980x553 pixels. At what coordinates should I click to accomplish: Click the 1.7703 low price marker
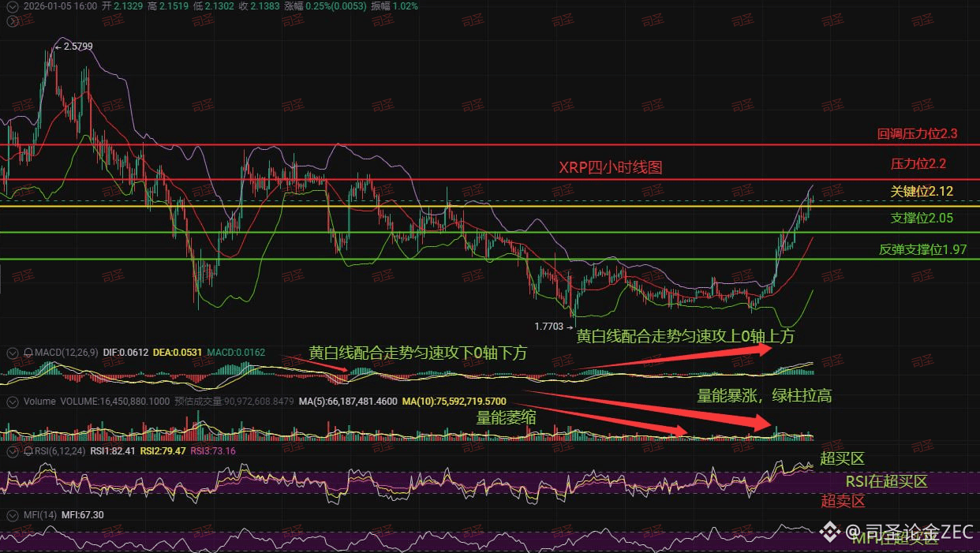click(549, 325)
